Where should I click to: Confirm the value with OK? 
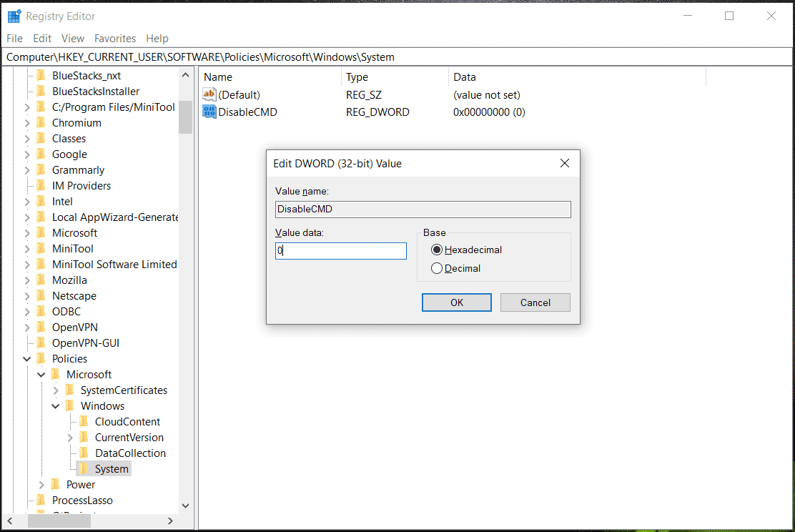click(456, 302)
